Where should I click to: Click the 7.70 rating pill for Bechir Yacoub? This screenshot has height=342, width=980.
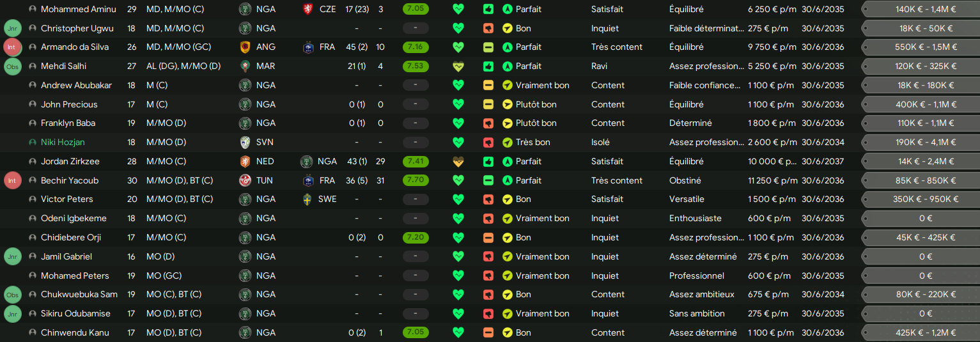(x=416, y=180)
